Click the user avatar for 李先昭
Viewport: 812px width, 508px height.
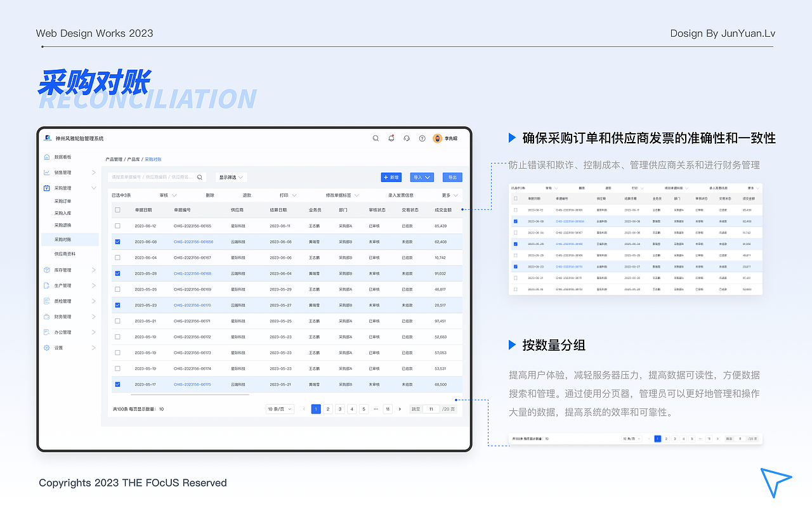tap(437, 138)
